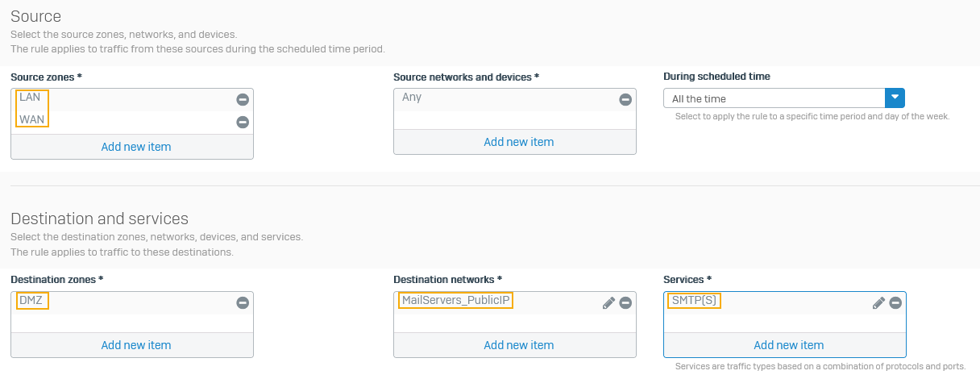This screenshot has height=379, width=980.
Task: Edit the SMTP(S) service entry
Action: 879,302
